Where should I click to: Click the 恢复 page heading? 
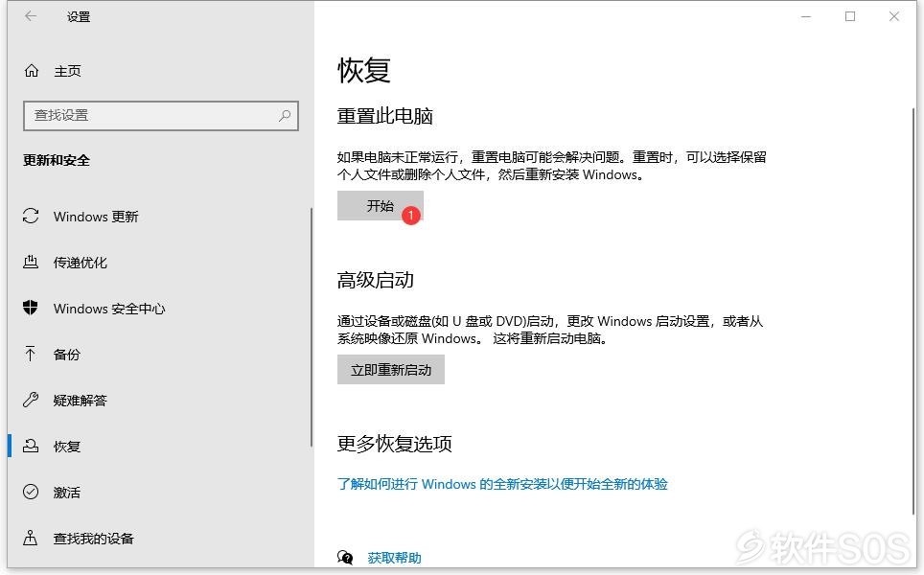364,71
